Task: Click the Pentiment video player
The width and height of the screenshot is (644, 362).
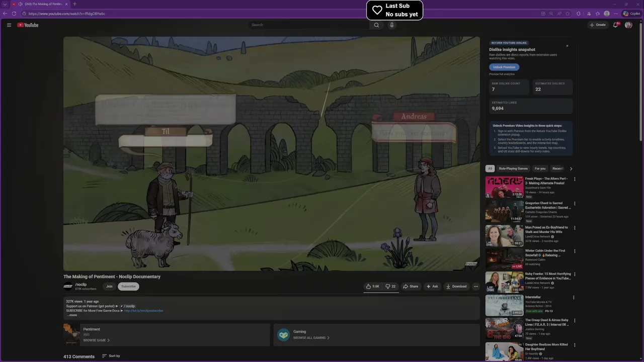Action: (x=272, y=153)
